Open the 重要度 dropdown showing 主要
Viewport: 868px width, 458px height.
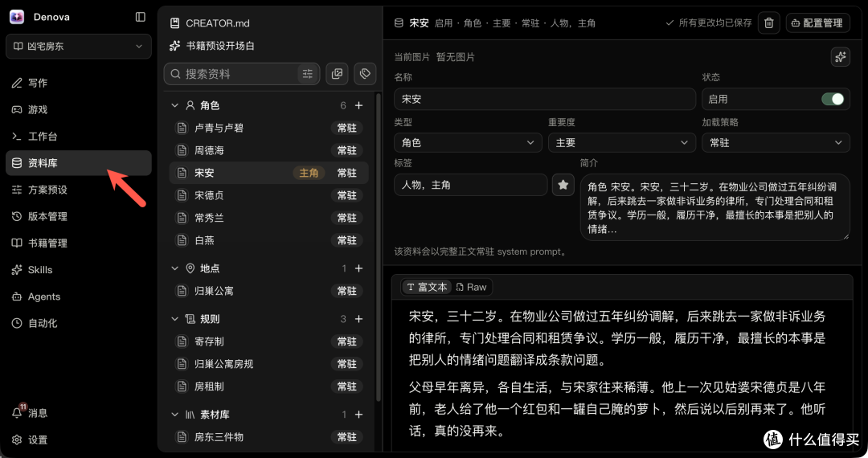click(621, 143)
